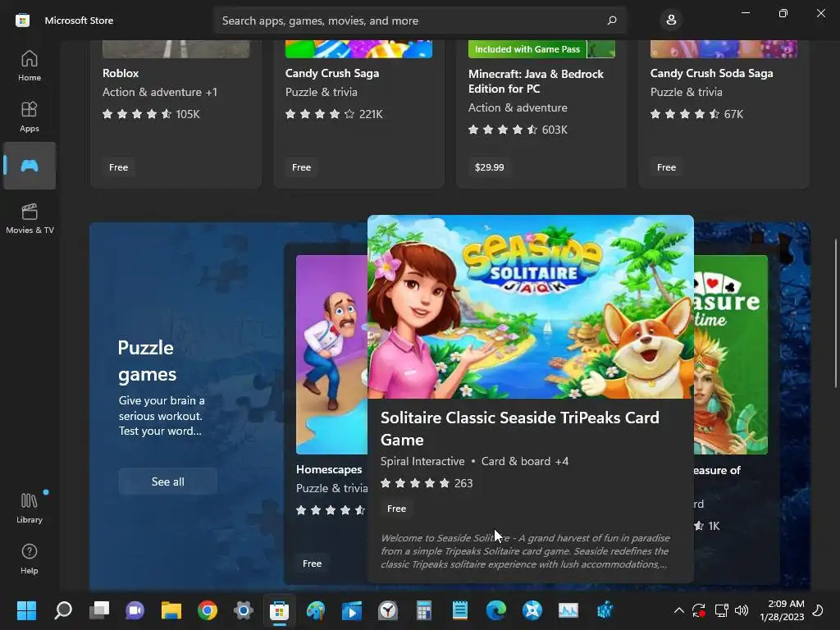
Task: Click the Puzzle games heading
Action: point(147,361)
